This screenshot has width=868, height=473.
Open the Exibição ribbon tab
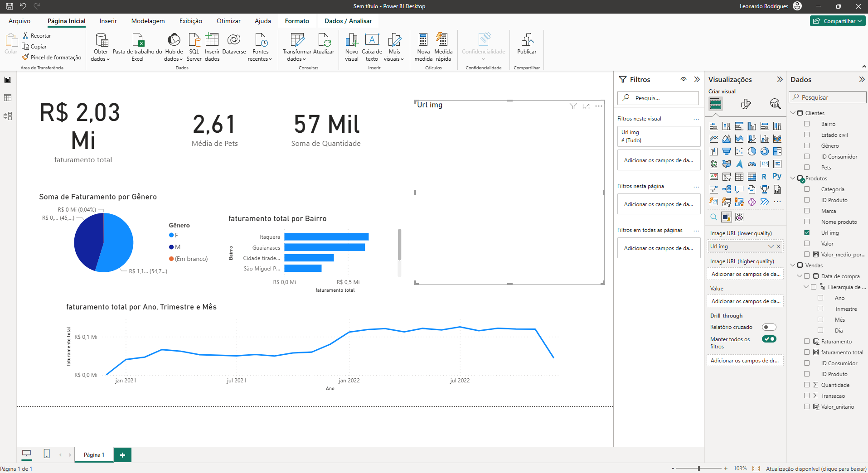coord(191,21)
